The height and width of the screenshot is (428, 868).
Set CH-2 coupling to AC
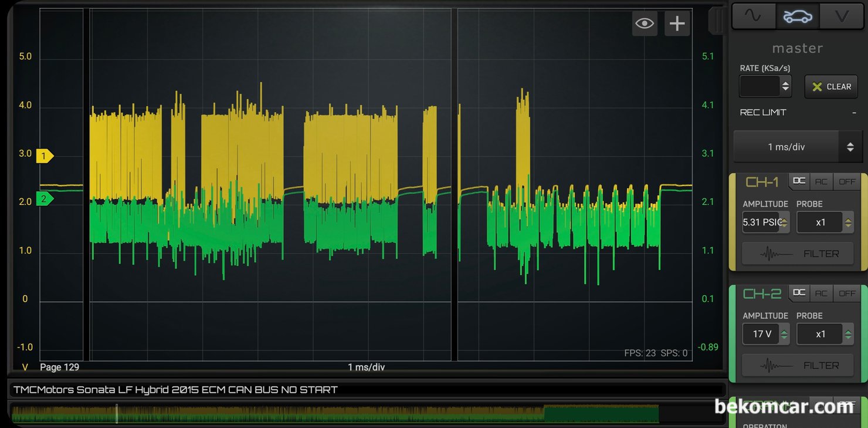click(821, 293)
